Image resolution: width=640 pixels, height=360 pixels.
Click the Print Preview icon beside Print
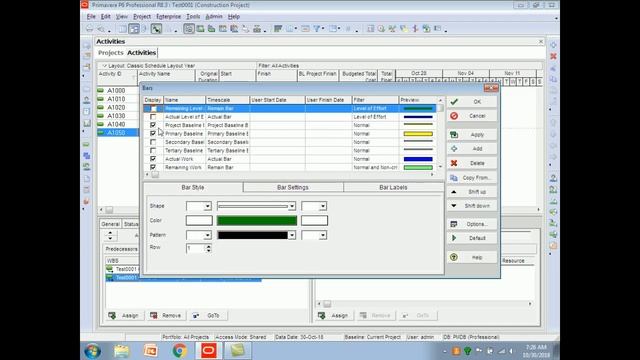(100, 29)
